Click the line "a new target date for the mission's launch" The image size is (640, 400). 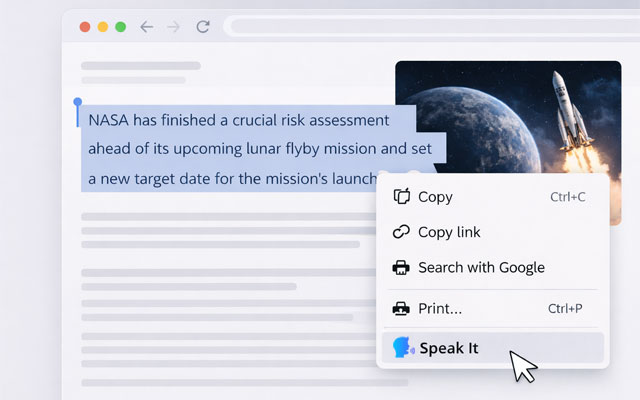point(232,178)
